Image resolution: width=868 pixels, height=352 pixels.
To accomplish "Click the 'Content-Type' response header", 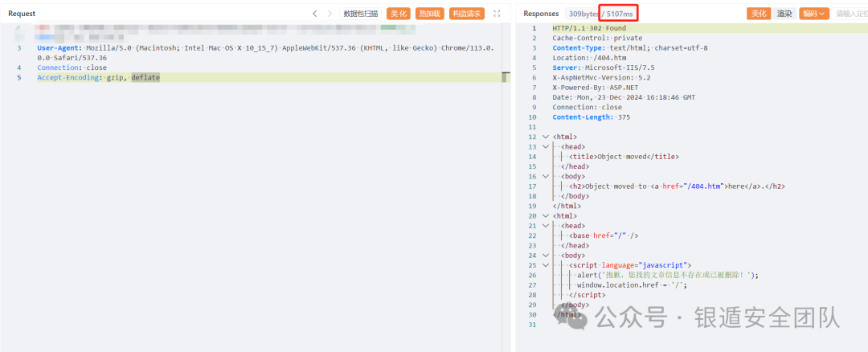I will tap(577, 48).
